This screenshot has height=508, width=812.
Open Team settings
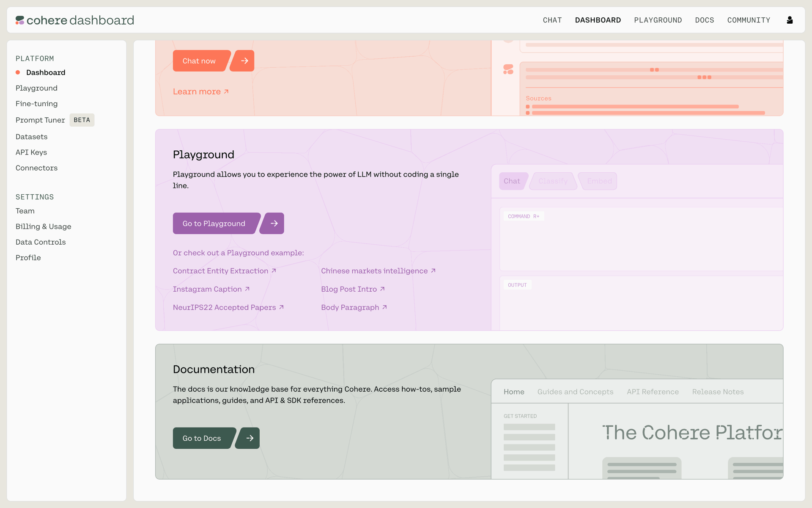pyautogui.click(x=25, y=211)
